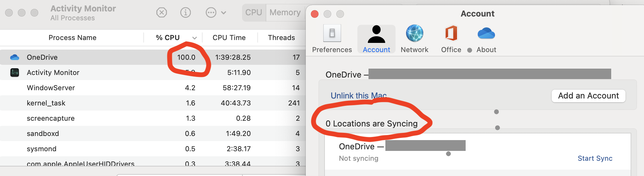644x176 pixels.
Task: Open the Office logo pane
Action: [x=451, y=33]
